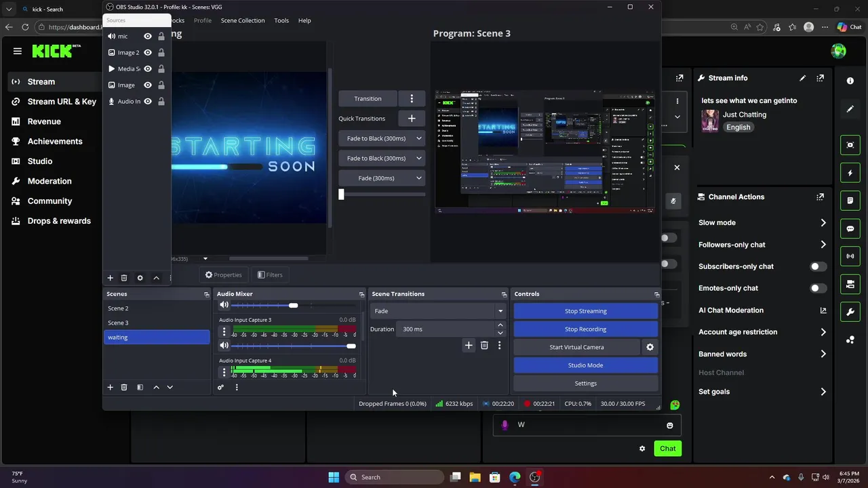Expand Followers-only chat options
The height and width of the screenshot is (488, 868).
coord(823,245)
